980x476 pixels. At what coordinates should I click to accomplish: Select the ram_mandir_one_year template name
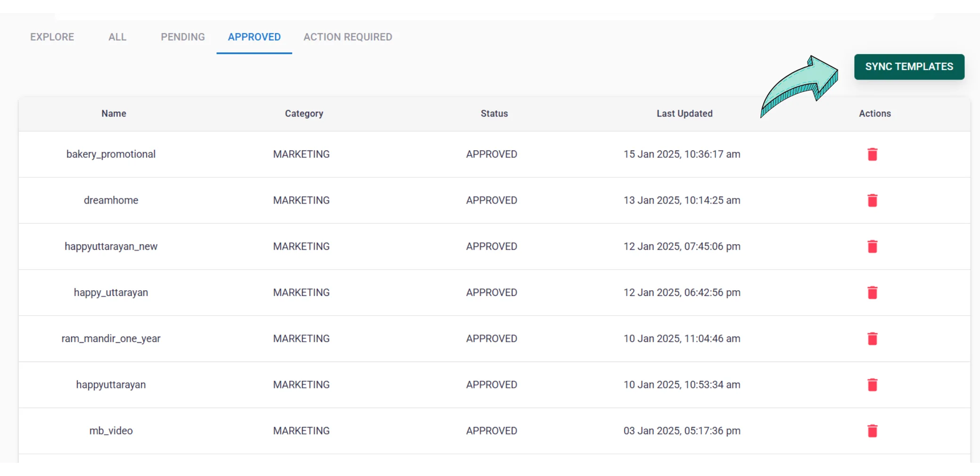click(x=111, y=338)
